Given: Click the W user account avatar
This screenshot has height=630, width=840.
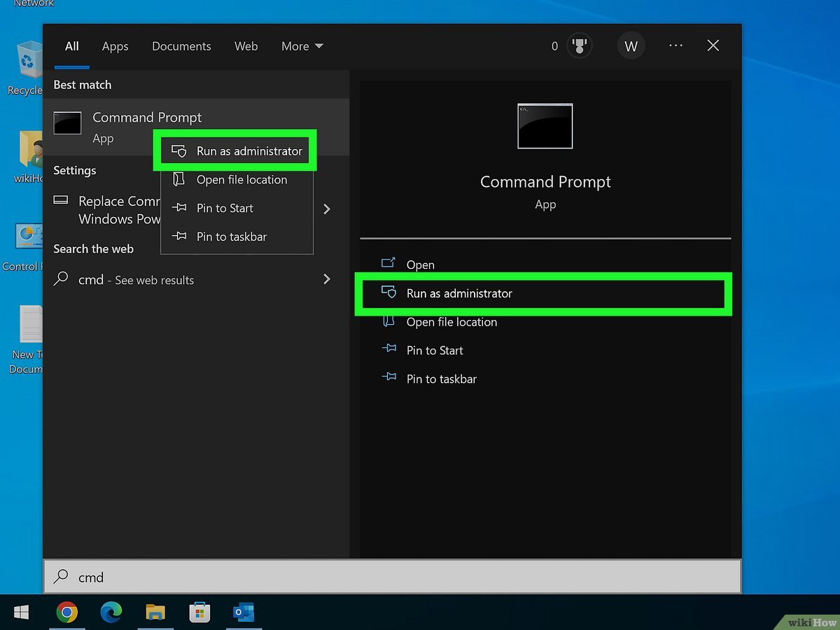Looking at the screenshot, I should (x=631, y=46).
